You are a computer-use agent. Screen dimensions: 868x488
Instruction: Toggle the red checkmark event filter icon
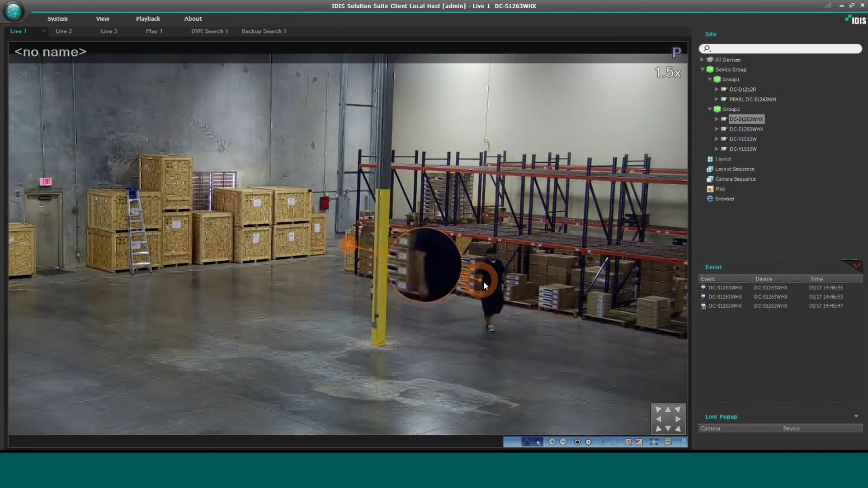pyautogui.click(x=856, y=266)
